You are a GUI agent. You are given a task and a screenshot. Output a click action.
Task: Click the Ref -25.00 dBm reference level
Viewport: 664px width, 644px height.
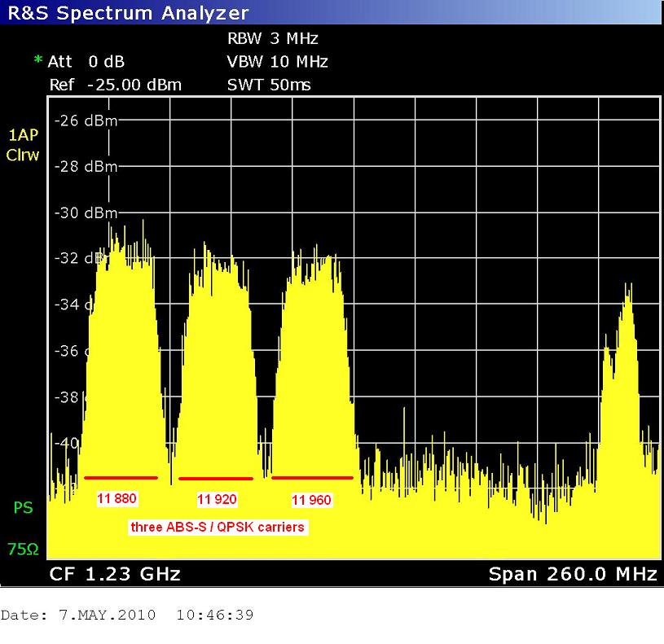pyautogui.click(x=115, y=85)
